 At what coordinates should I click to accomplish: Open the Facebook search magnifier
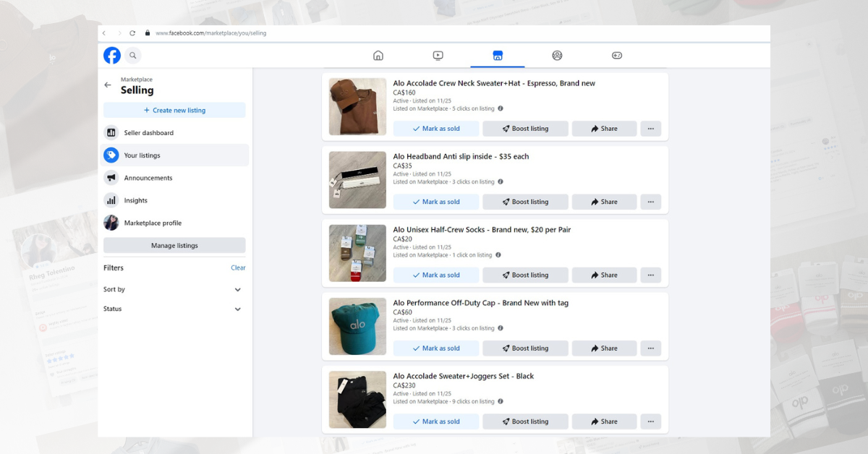pos(132,55)
